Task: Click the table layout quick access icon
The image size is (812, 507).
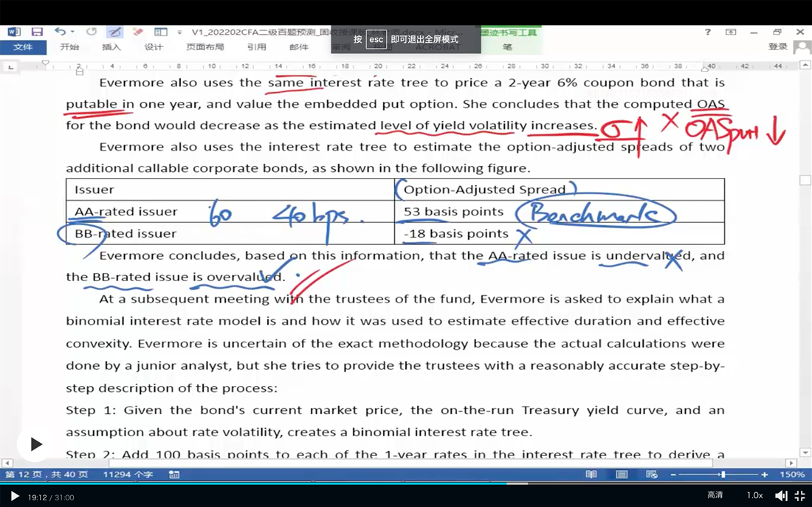Action: (x=161, y=32)
